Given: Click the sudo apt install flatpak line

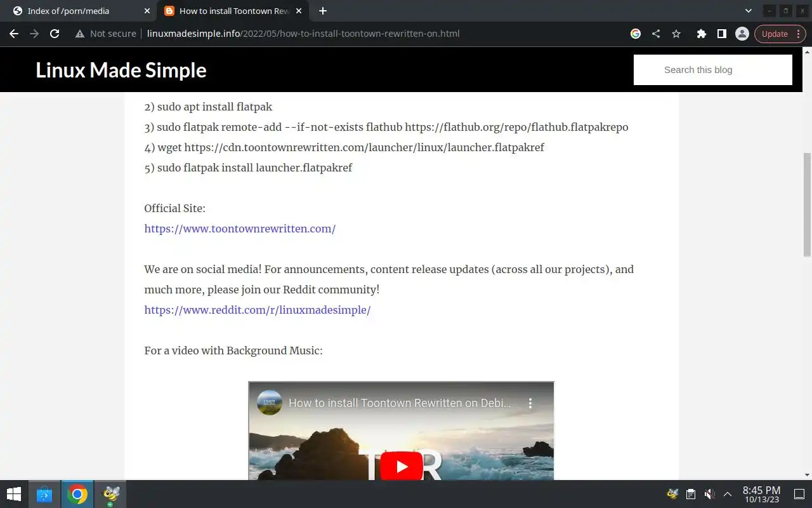Looking at the screenshot, I should [208, 107].
